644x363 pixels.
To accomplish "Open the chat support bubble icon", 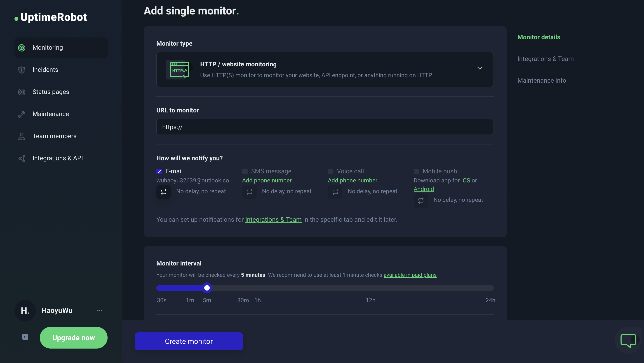I will click(x=628, y=340).
